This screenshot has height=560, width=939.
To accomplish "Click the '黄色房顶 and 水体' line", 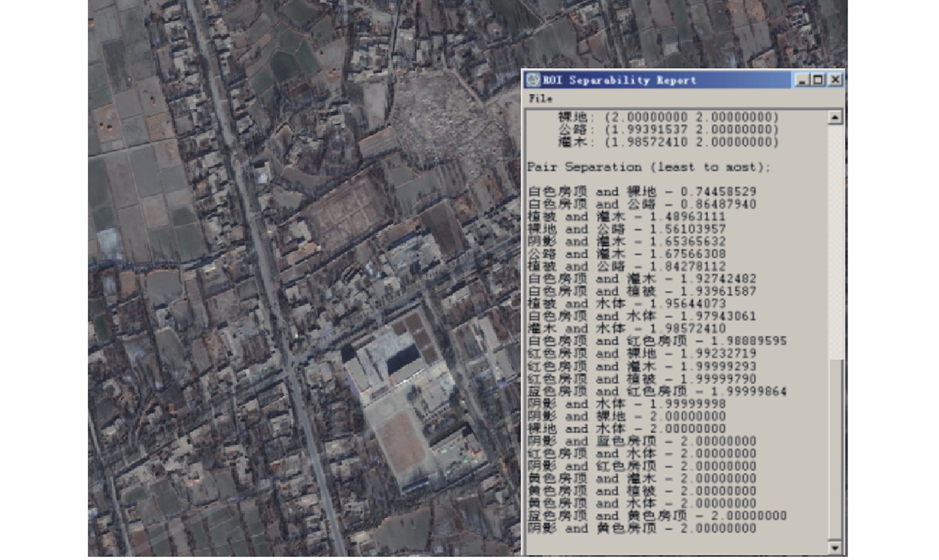I will coord(642,503).
